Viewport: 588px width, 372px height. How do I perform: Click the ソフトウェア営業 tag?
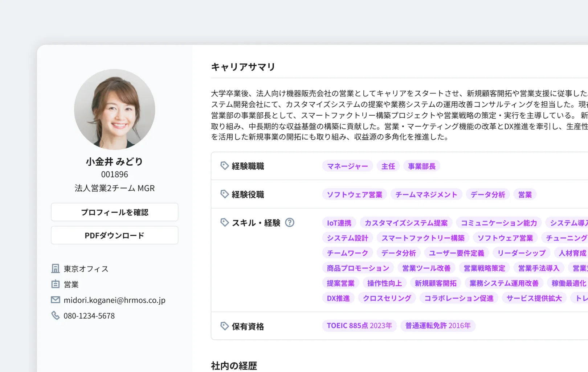pos(354,194)
